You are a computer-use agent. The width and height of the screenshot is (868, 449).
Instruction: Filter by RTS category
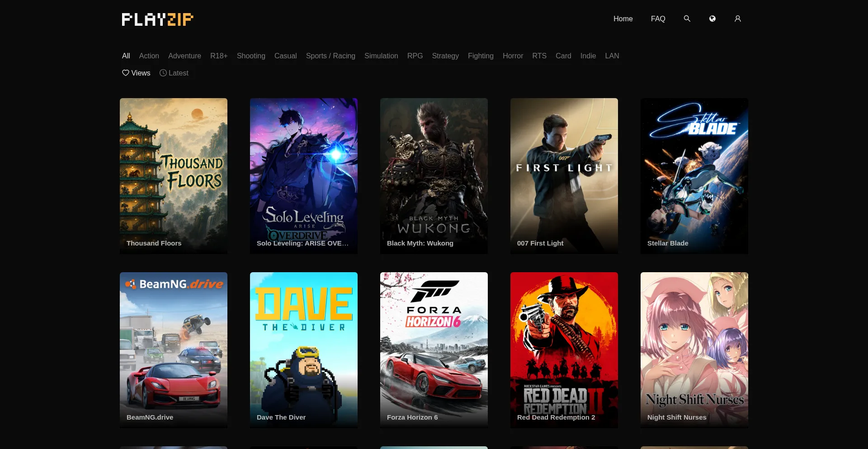(x=539, y=56)
